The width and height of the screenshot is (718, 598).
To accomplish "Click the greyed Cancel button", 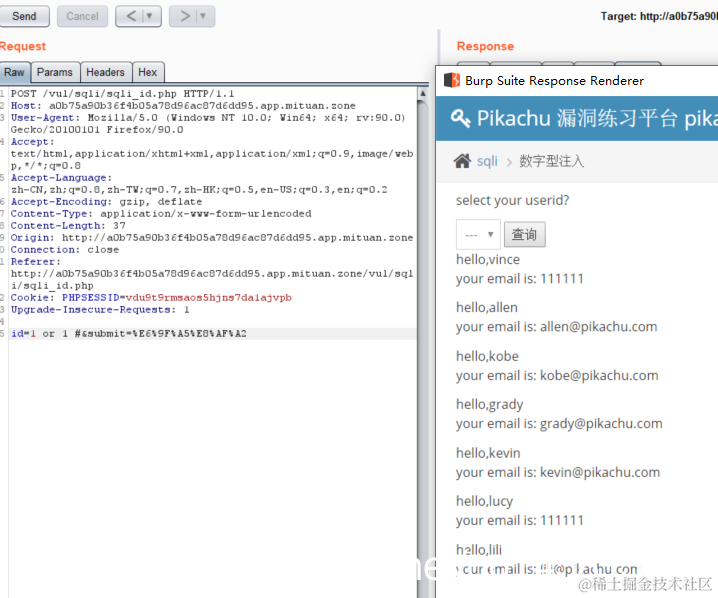I will click(x=82, y=16).
